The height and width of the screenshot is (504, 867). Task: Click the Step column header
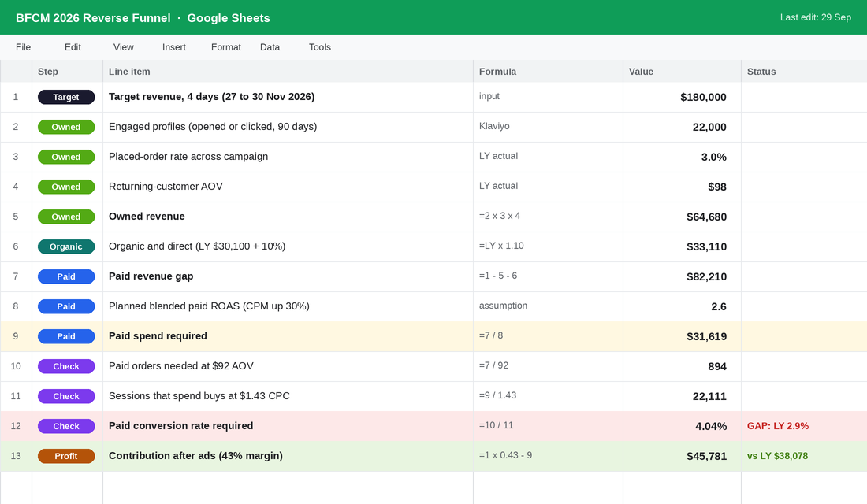coord(68,72)
